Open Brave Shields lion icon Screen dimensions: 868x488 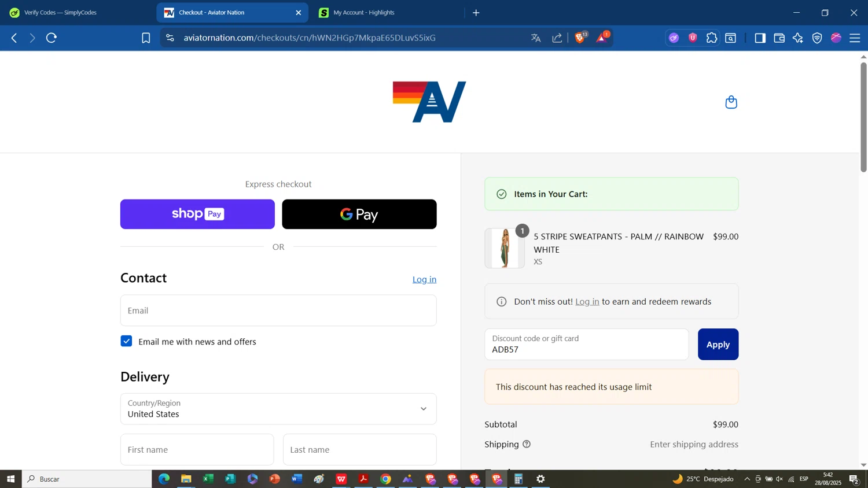pyautogui.click(x=580, y=38)
